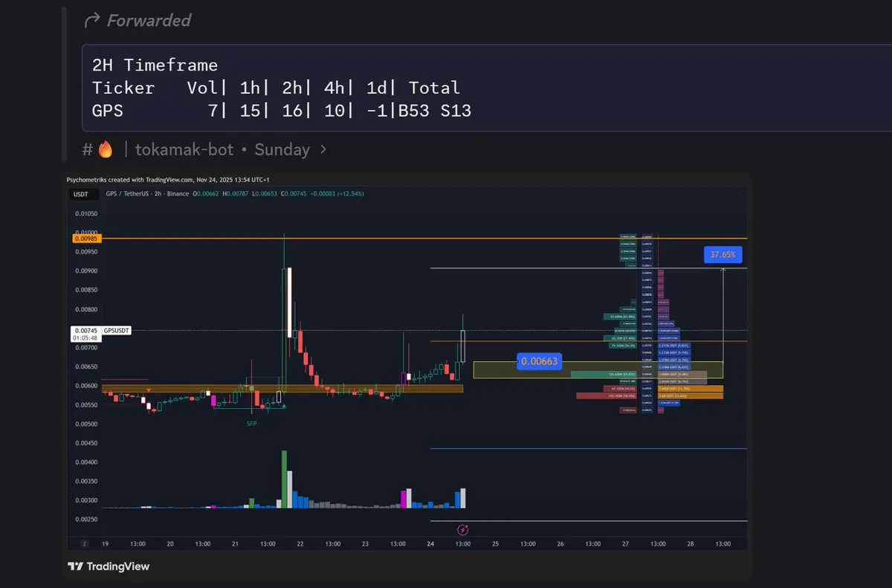Click the chevron after Sunday

click(323, 149)
